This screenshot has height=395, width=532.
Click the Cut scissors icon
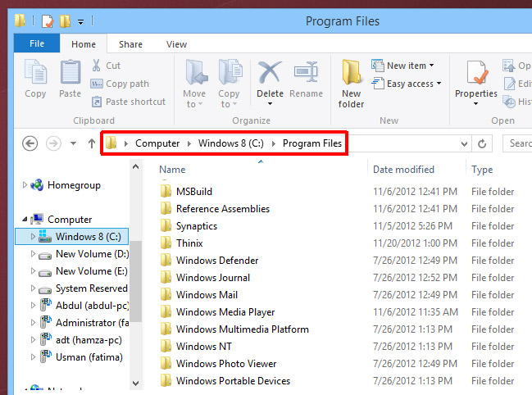(x=97, y=65)
